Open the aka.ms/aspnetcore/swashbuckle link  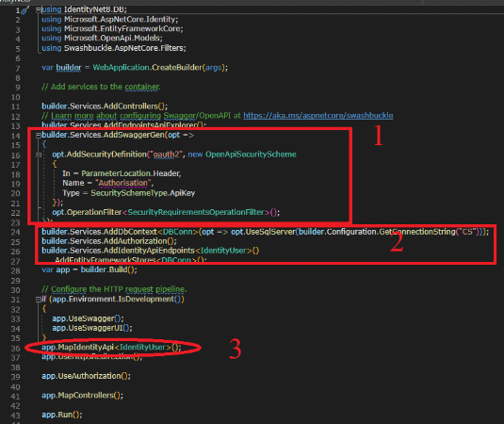point(317,115)
